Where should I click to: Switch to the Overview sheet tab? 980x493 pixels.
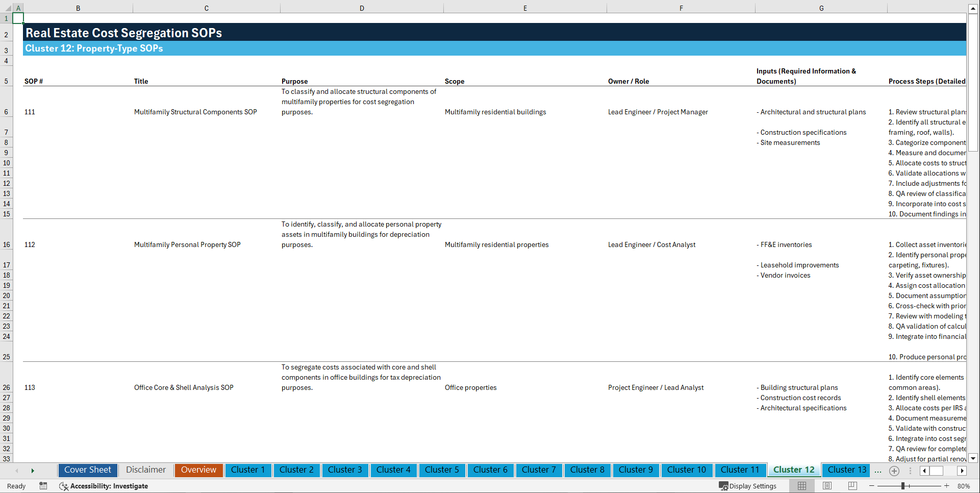[198, 470]
